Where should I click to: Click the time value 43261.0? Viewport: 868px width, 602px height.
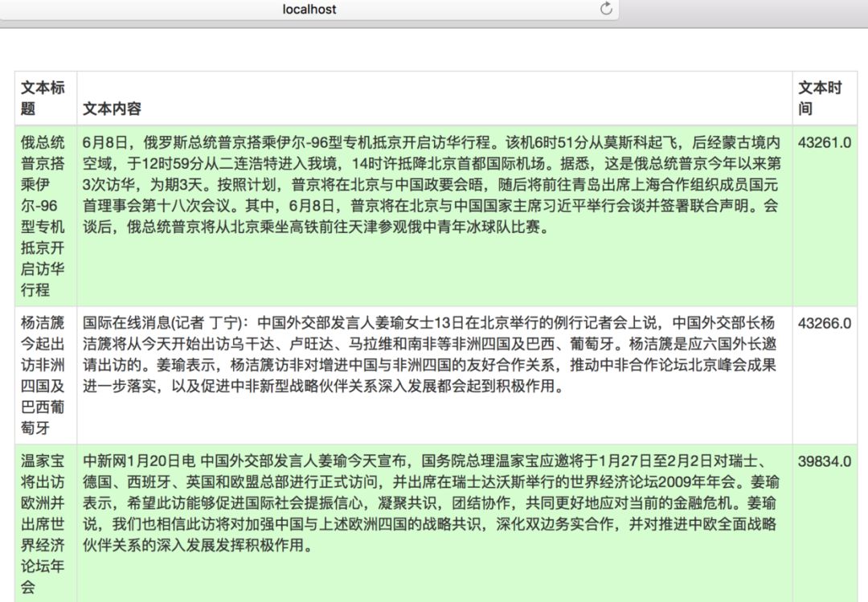825,142
